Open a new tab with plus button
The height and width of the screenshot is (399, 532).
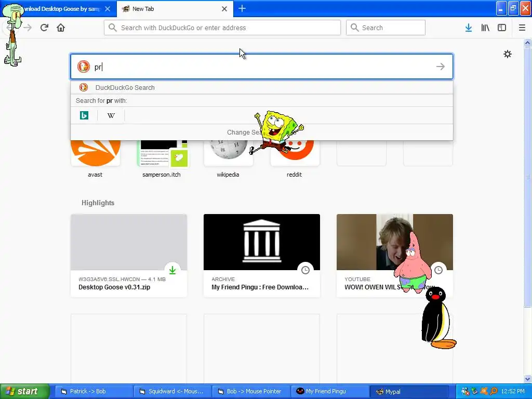tap(242, 8)
